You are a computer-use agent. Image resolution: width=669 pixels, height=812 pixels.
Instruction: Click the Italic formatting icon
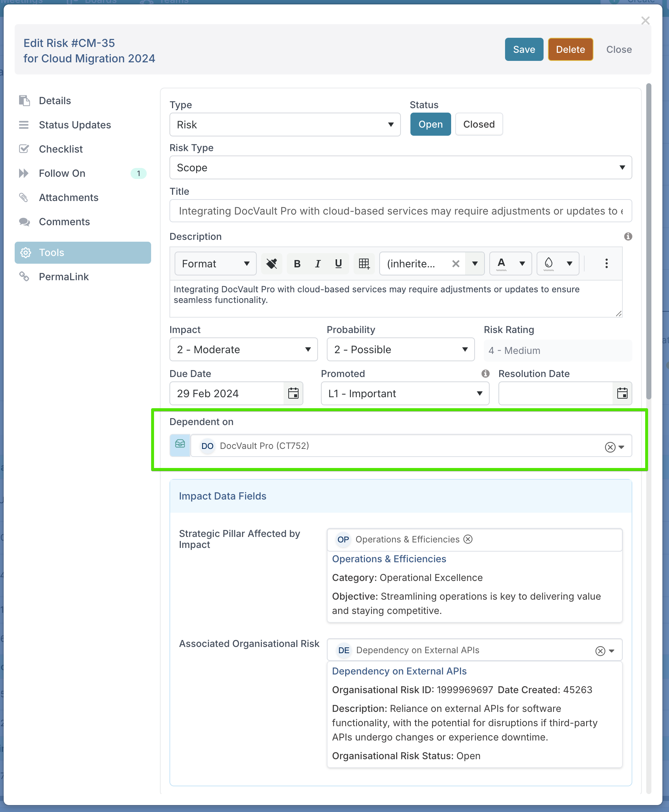[x=318, y=264]
